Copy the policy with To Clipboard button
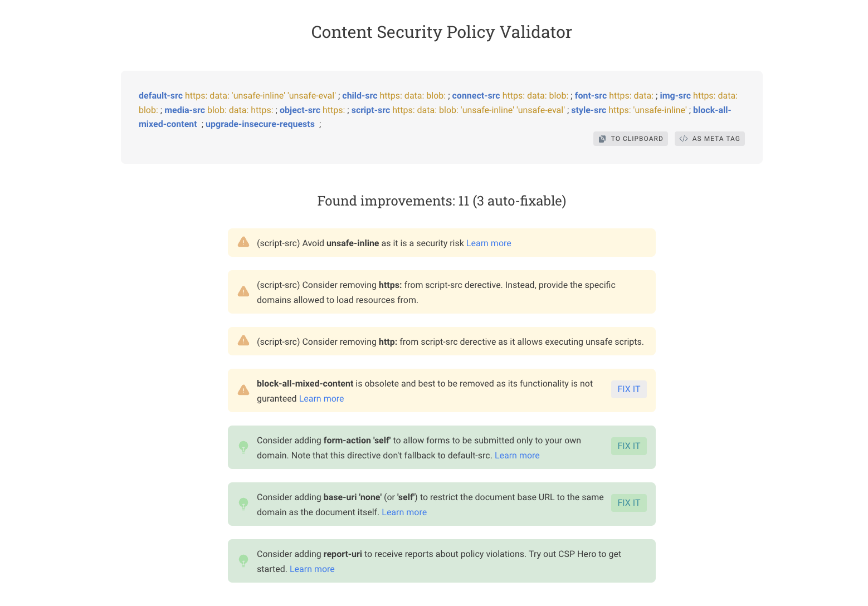 631,139
